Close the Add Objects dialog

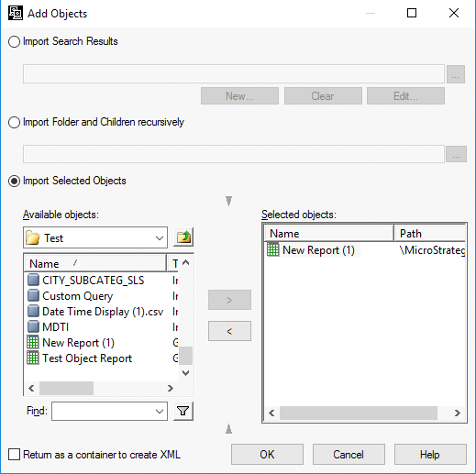pos(454,13)
